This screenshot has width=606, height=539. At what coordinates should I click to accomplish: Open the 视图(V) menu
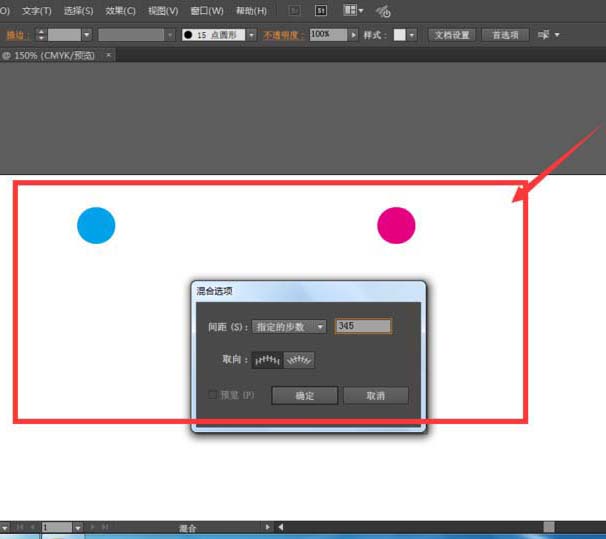[163, 11]
